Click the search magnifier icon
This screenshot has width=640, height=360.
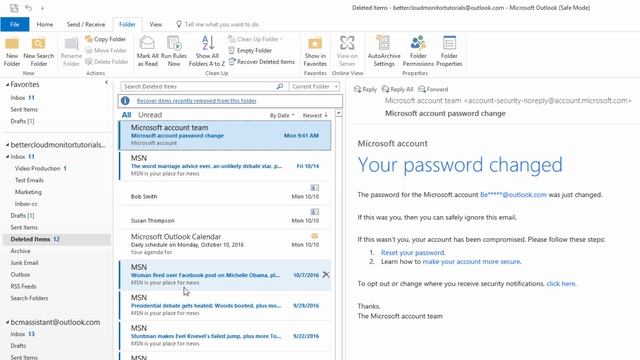click(280, 87)
